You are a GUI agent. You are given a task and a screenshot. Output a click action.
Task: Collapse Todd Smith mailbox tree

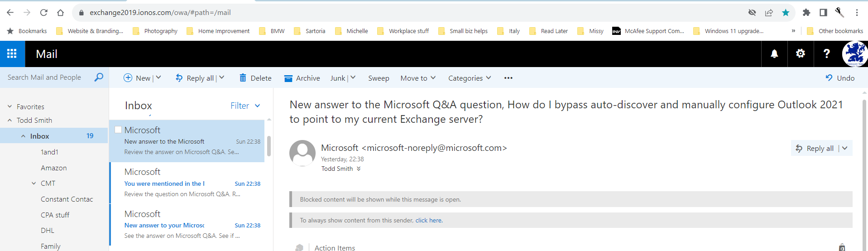point(10,120)
